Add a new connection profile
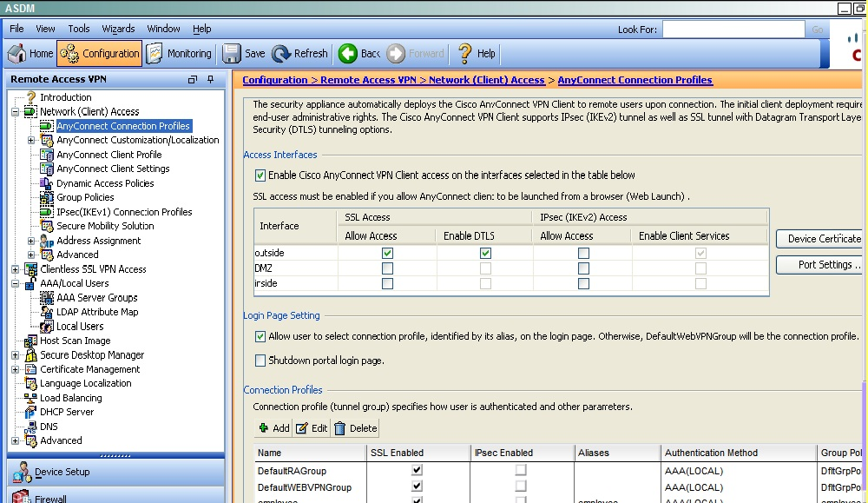The image size is (868, 503). pyautogui.click(x=274, y=428)
